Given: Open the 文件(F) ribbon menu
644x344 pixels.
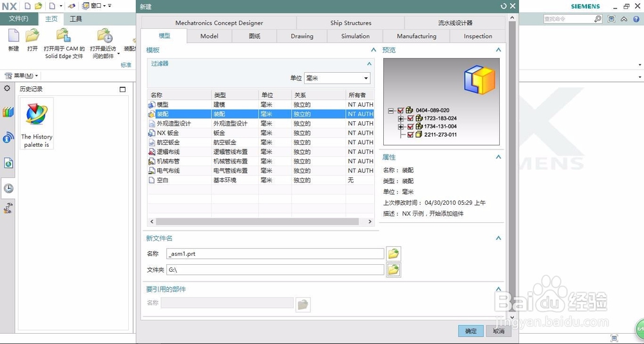Looking at the screenshot, I should click(19, 19).
